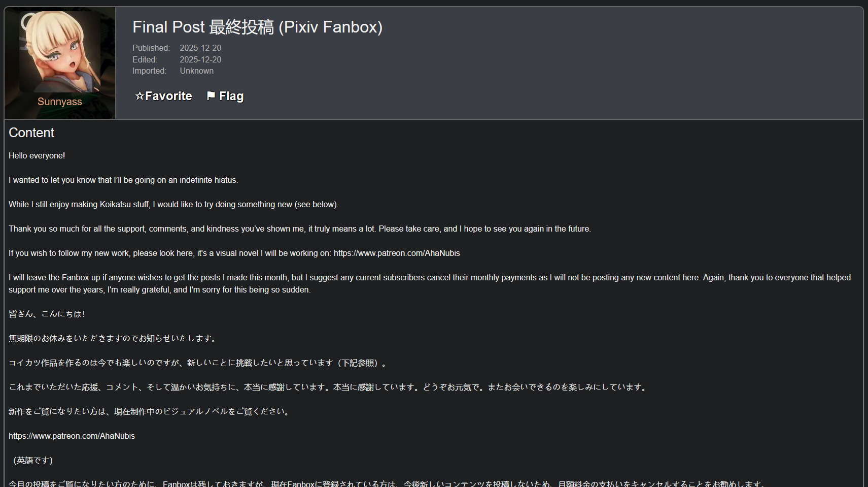Screen dimensions: 868x487
Task: Open the Patreon link in the English paragraph
Action: pyautogui.click(x=397, y=253)
